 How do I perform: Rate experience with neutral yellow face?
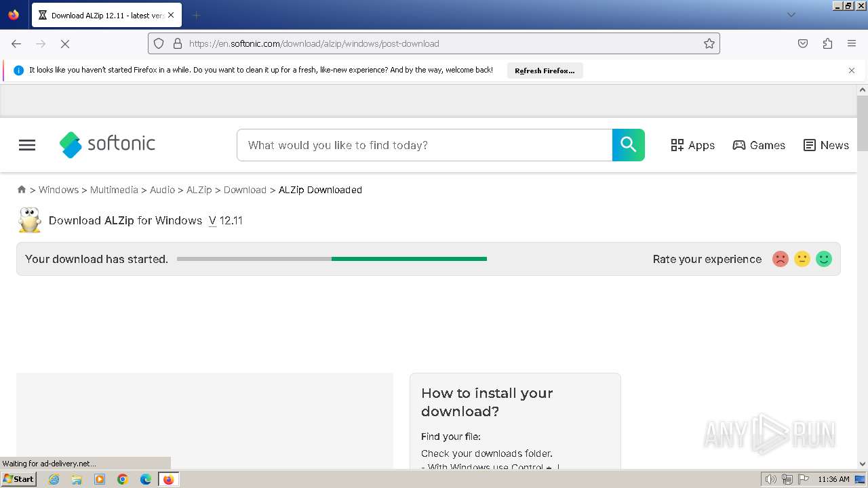coord(802,259)
